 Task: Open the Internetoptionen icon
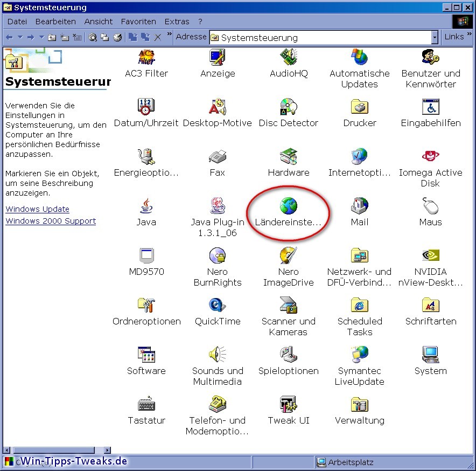coord(360,156)
